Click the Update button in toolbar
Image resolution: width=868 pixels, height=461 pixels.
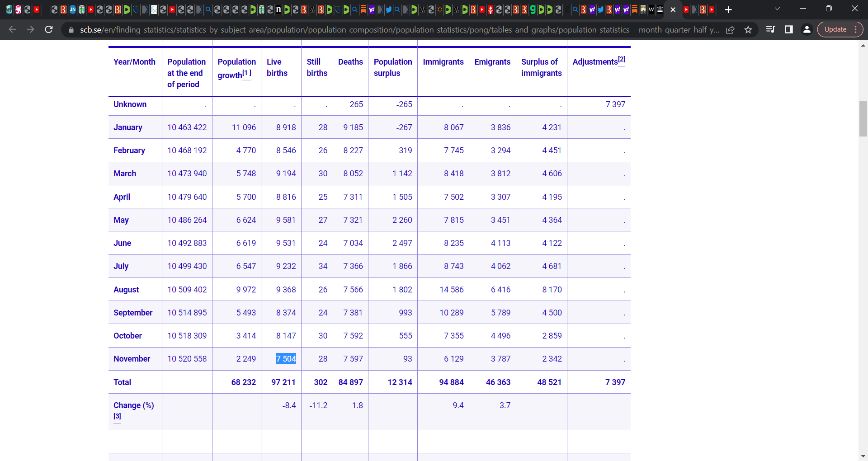835,29
